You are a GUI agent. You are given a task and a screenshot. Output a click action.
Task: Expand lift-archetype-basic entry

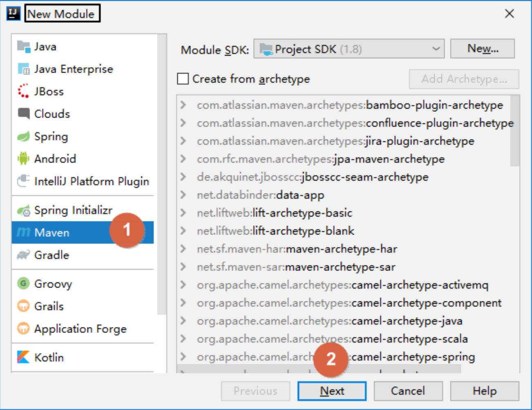coord(183,213)
